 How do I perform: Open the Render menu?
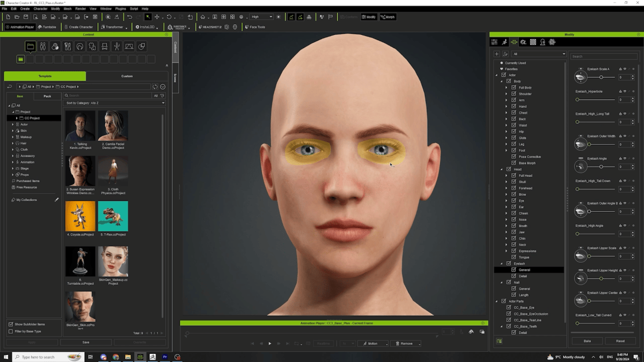tap(80, 9)
